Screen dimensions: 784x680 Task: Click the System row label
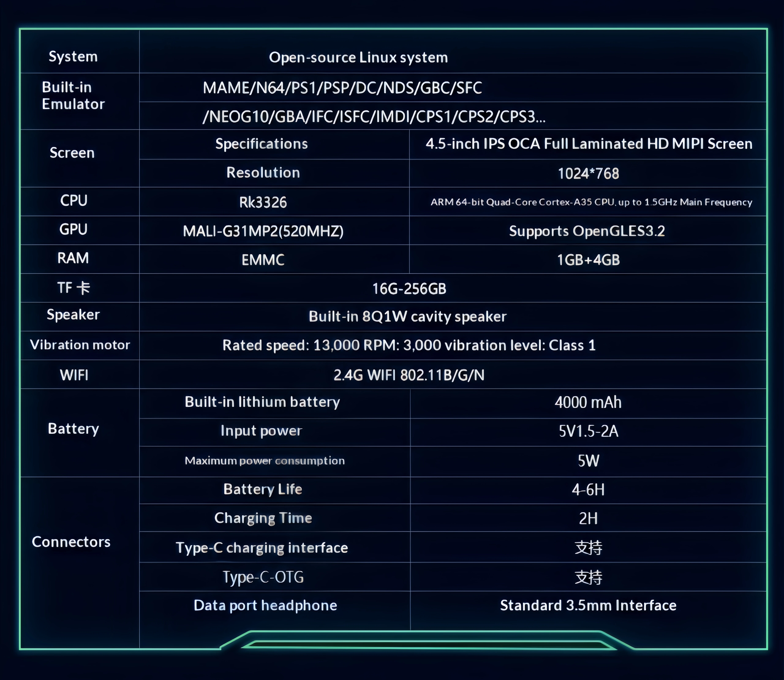(73, 57)
